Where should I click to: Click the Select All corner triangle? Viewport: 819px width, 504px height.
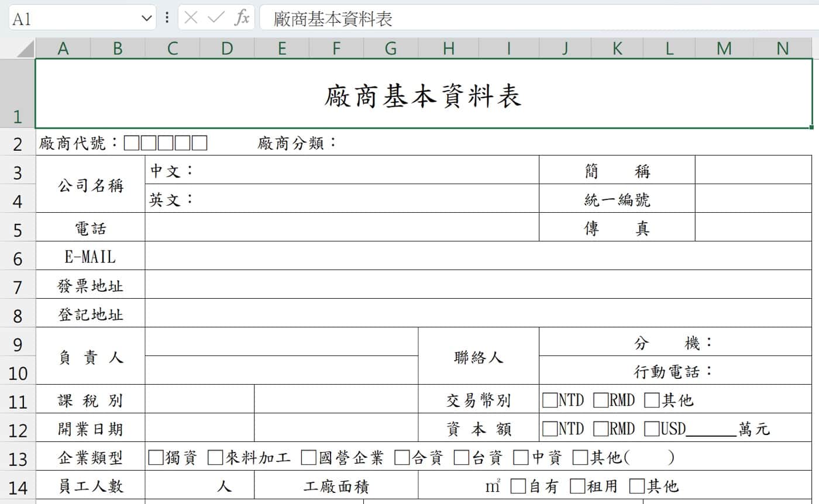click(x=26, y=49)
